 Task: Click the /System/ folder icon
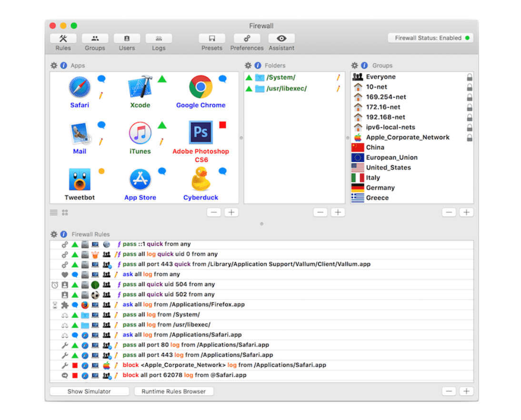click(260, 78)
